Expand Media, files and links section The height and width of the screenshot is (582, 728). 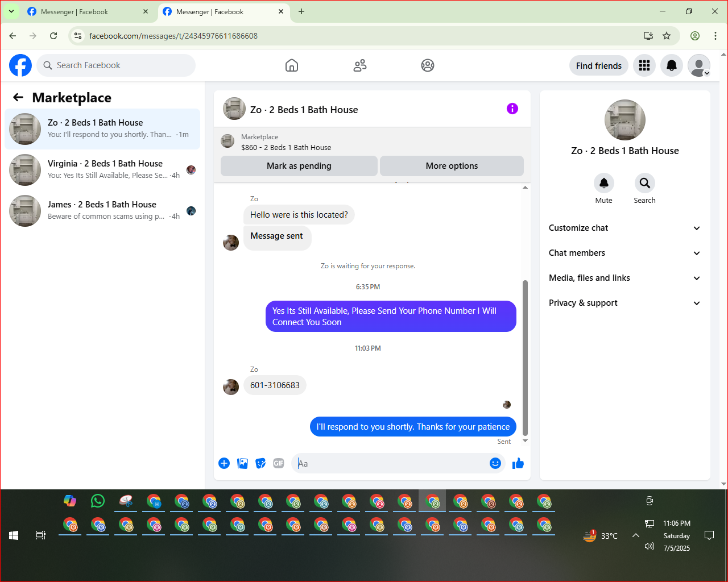click(x=624, y=278)
